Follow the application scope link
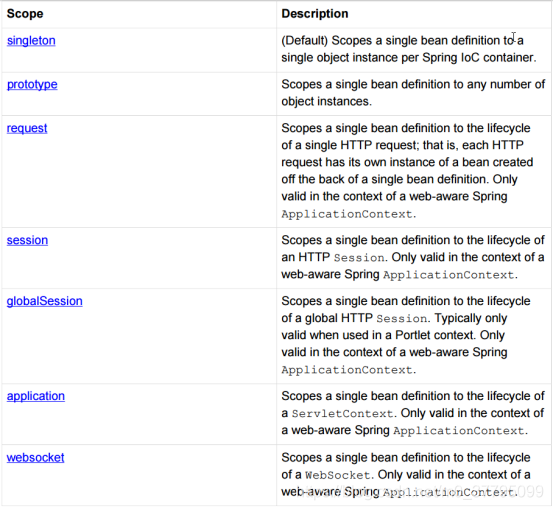This screenshot has height=510, width=553. tap(36, 396)
